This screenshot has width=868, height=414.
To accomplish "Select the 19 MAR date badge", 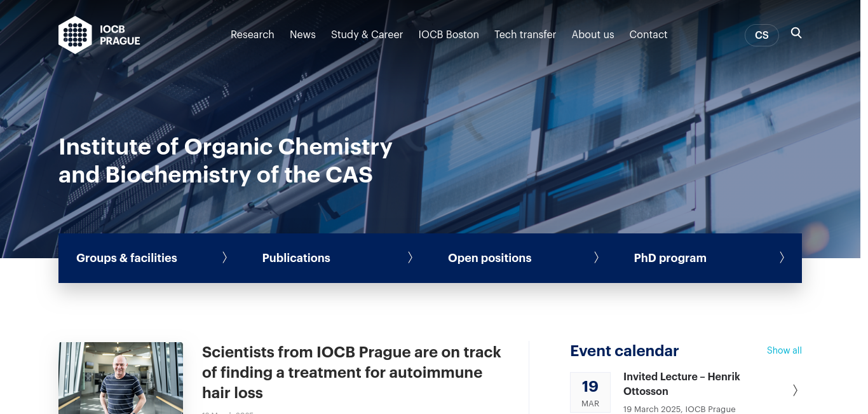I will pyautogui.click(x=590, y=393).
